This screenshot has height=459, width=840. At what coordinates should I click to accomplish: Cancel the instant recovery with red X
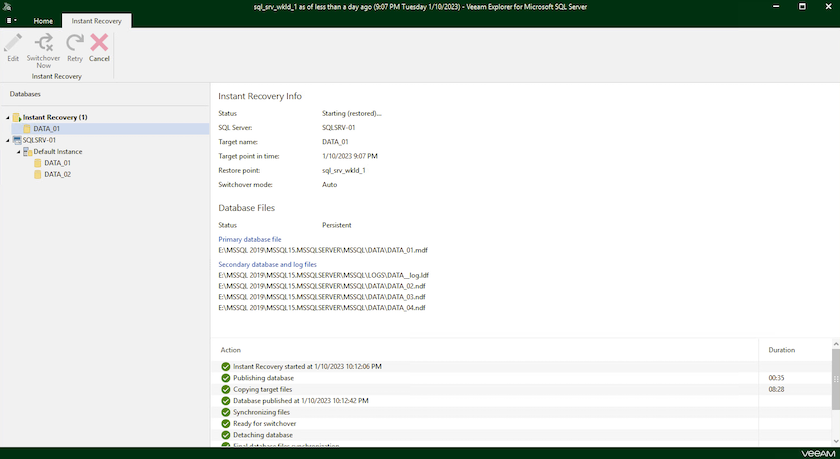pos(99,43)
